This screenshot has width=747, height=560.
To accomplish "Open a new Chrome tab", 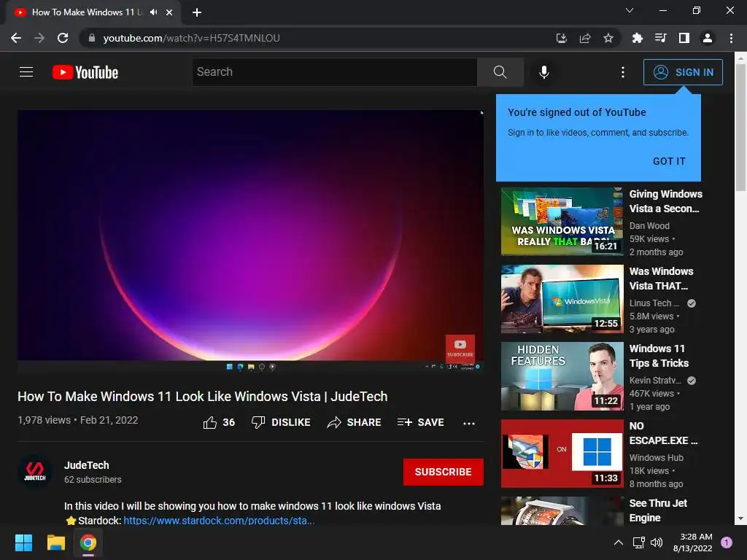I will click(197, 12).
